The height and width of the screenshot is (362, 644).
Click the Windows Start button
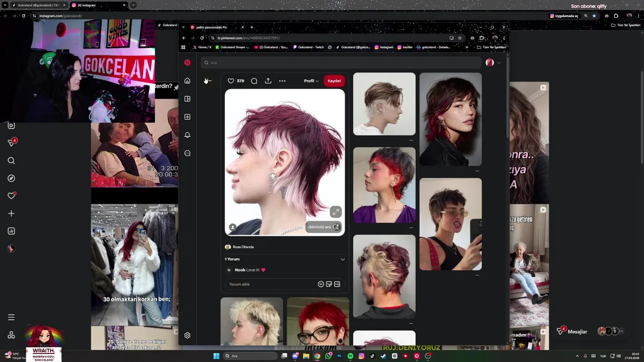(216, 356)
